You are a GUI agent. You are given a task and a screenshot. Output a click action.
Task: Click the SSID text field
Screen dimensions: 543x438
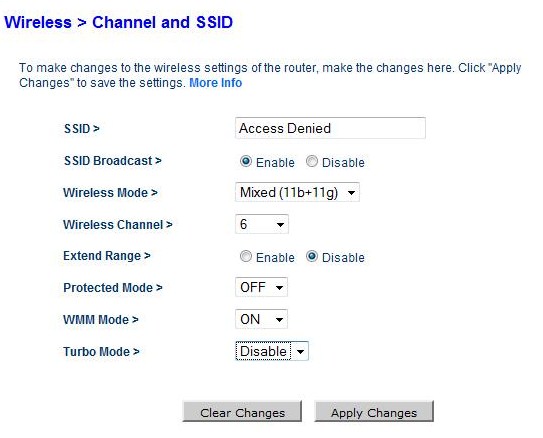(330, 128)
